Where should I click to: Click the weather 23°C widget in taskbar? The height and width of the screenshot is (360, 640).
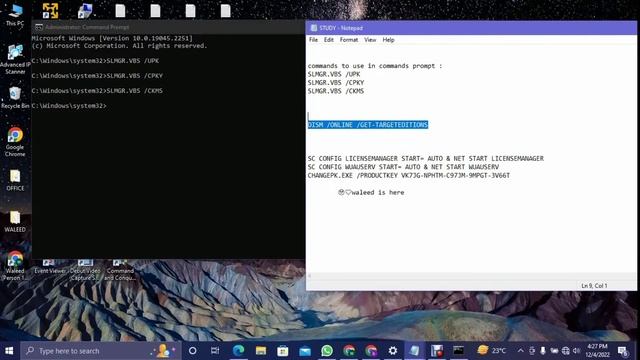click(492, 351)
